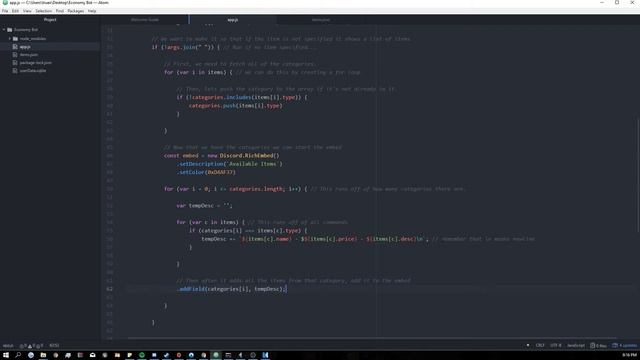Open the Find menu
Screen dimensions: 640x360
[x=60, y=11]
